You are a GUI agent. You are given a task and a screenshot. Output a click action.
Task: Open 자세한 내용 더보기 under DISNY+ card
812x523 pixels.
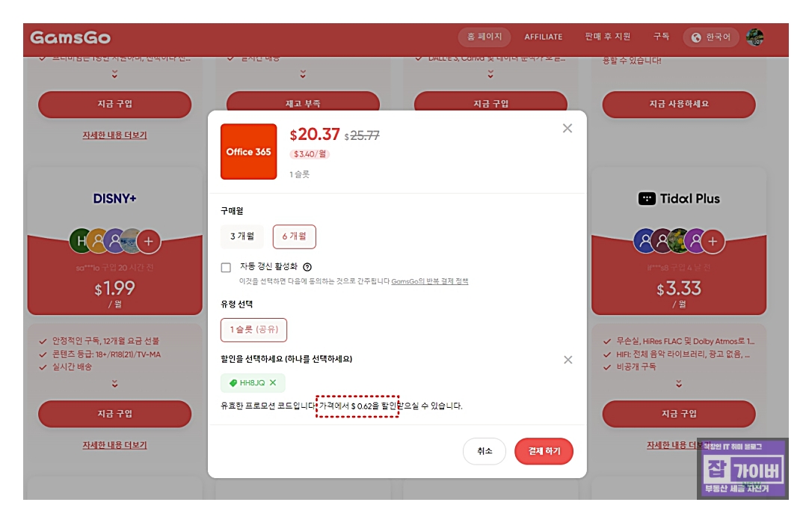pos(114,445)
